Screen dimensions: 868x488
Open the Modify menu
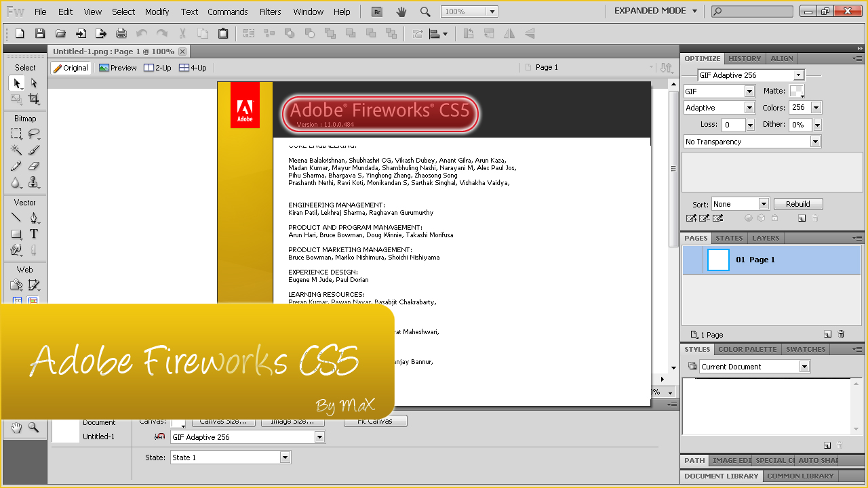pyautogui.click(x=157, y=12)
